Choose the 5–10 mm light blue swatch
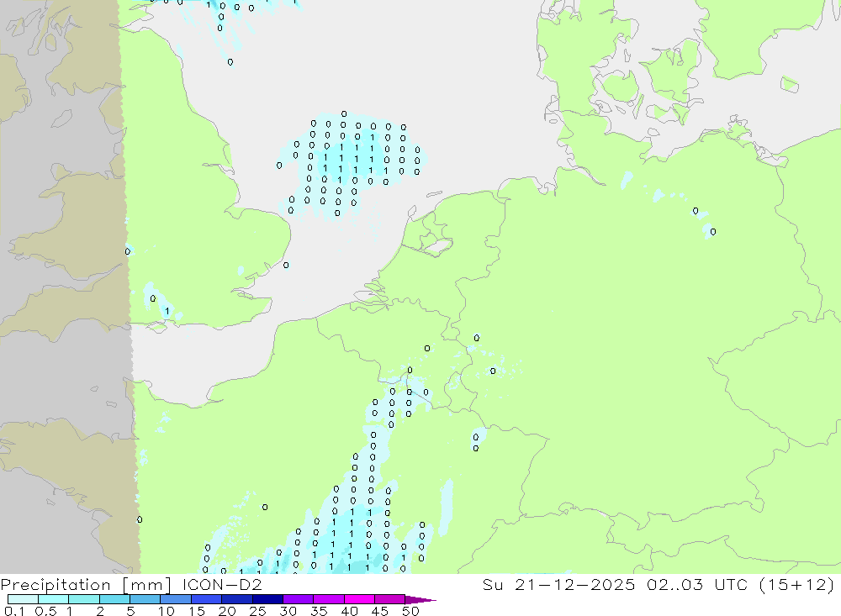The width and height of the screenshot is (841, 616). click(145, 599)
